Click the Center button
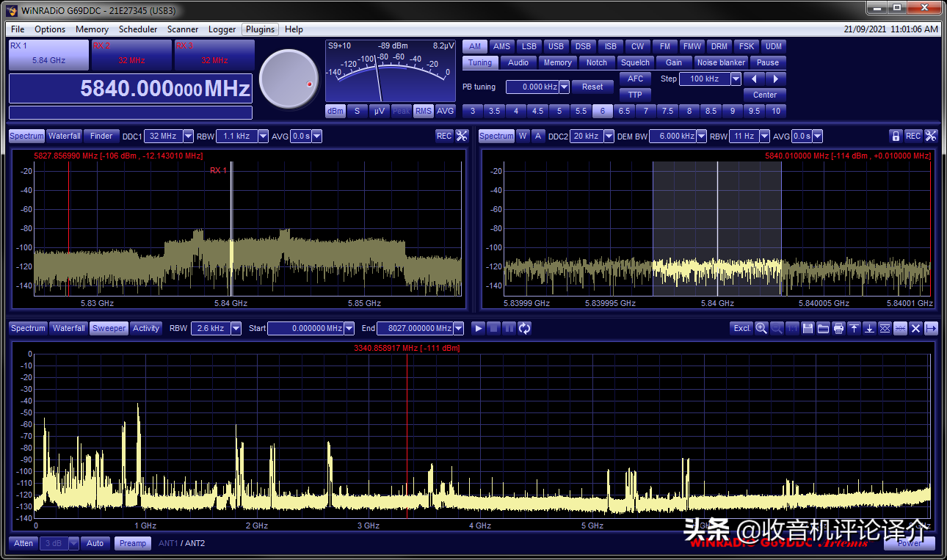Screen dimensions: 947x560 coord(765,95)
